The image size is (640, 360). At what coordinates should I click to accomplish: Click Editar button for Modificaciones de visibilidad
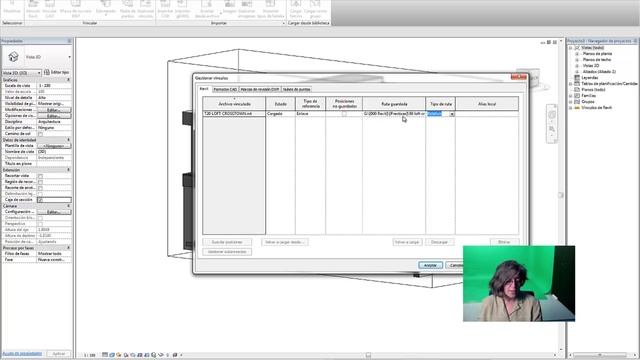point(54,110)
